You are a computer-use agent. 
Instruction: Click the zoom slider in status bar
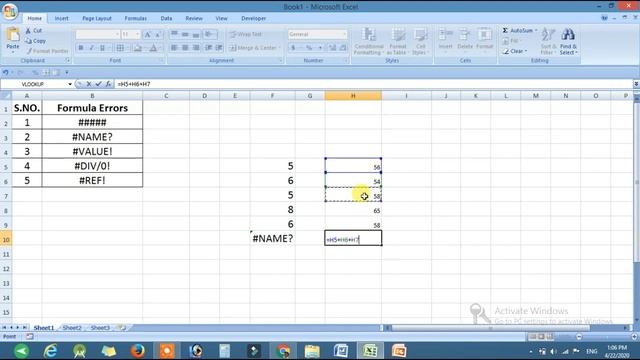point(606,337)
